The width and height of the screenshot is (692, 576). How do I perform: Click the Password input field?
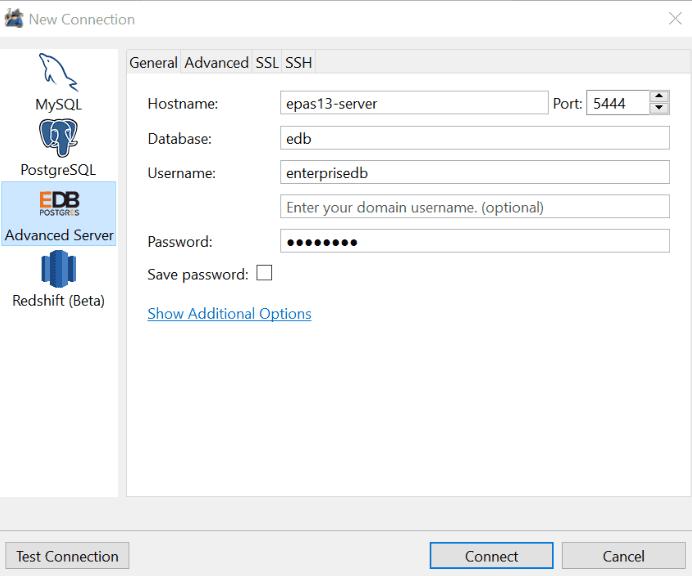point(474,241)
